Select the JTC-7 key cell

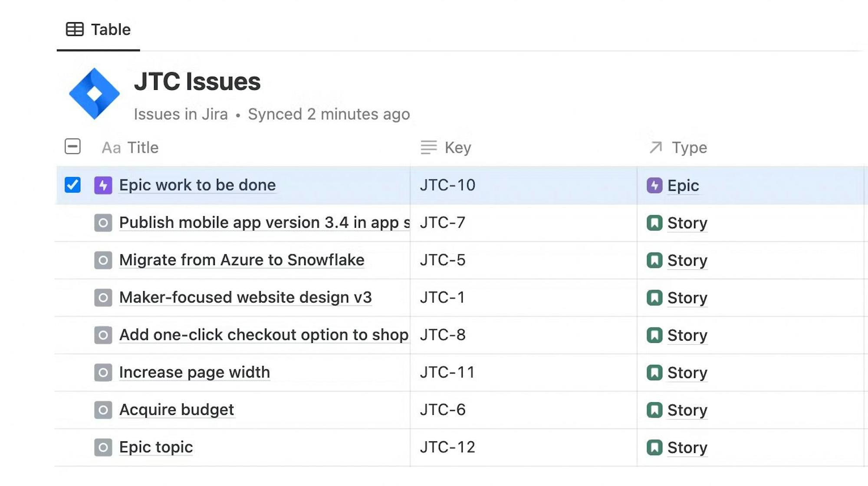point(523,223)
